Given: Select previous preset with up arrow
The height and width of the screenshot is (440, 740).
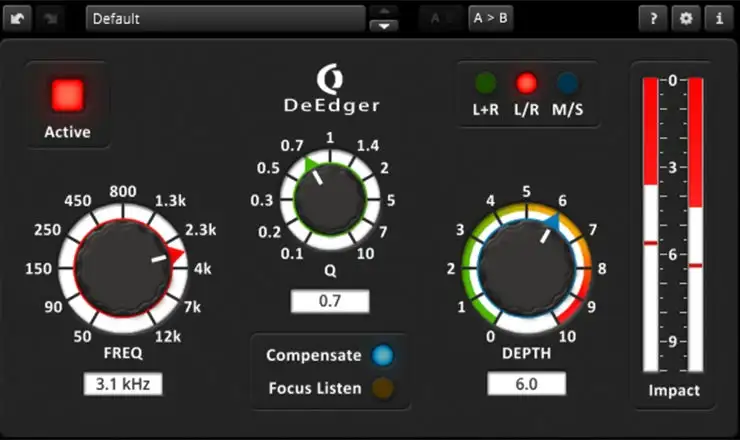Looking at the screenshot, I should click(384, 11).
